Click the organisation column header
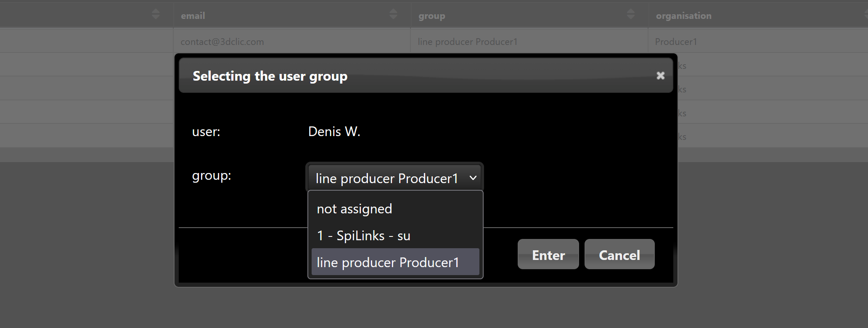868x328 pixels. pos(683,16)
